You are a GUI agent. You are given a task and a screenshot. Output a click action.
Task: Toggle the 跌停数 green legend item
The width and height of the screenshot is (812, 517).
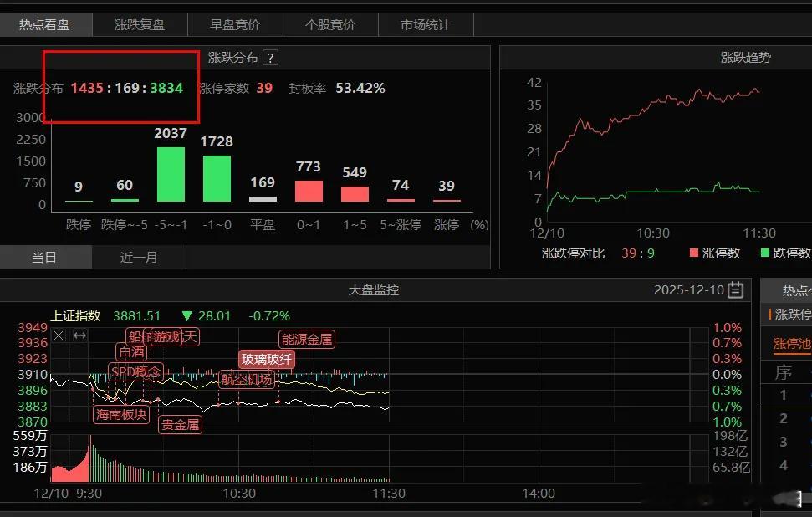tap(788, 252)
